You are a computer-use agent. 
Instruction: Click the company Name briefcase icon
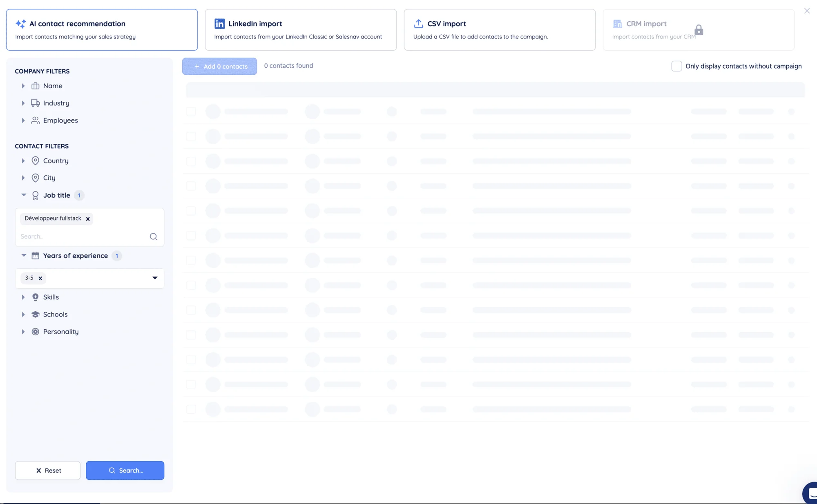coord(36,86)
